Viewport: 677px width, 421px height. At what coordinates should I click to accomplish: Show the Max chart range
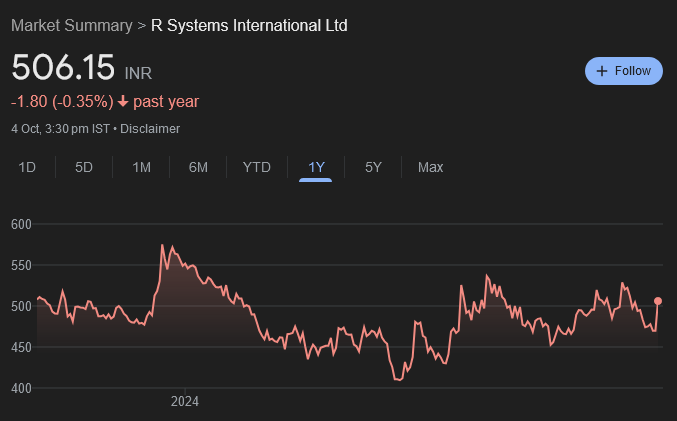(x=430, y=167)
